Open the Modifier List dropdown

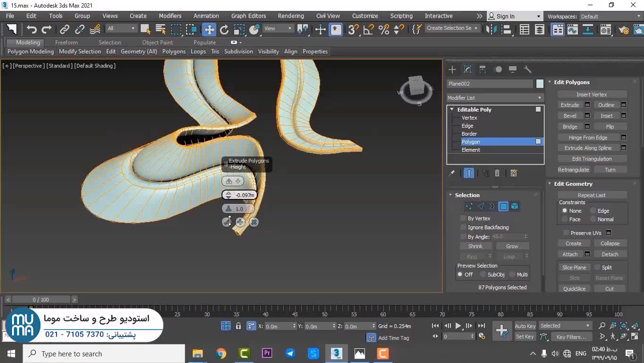(494, 98)
